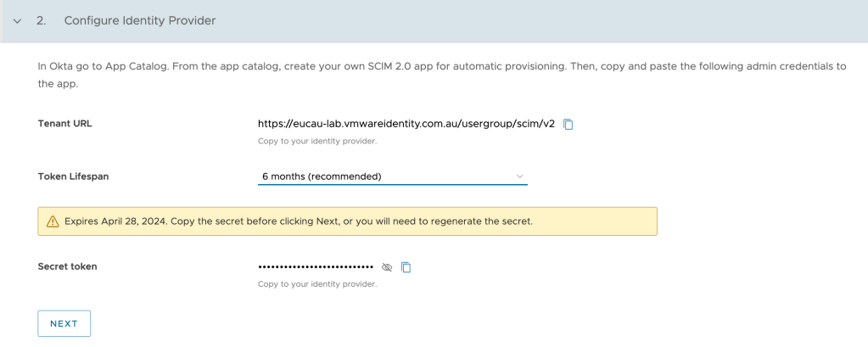Click the Tenant URL SCIM address text
Screen dimensions: 868x347
[406, 124]
